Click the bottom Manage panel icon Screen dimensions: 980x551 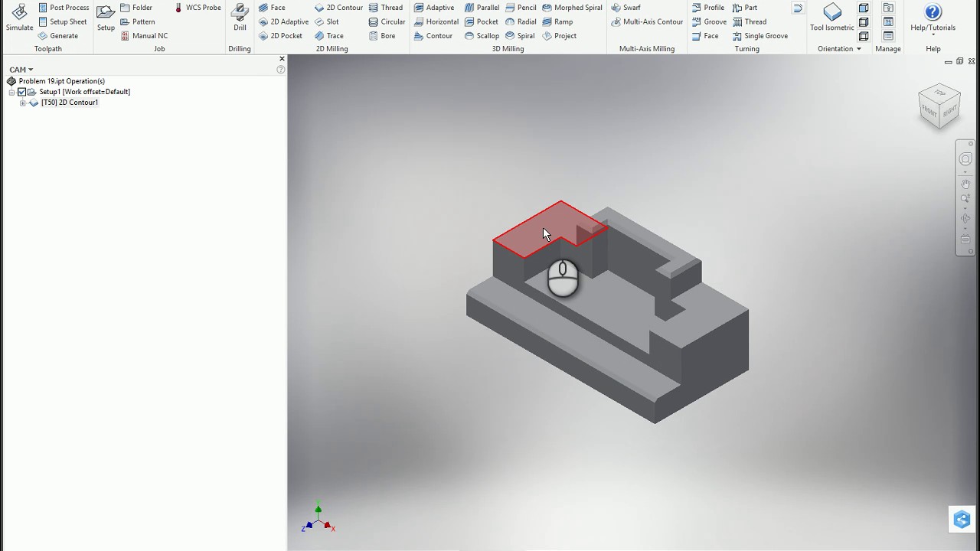point(888,36)
